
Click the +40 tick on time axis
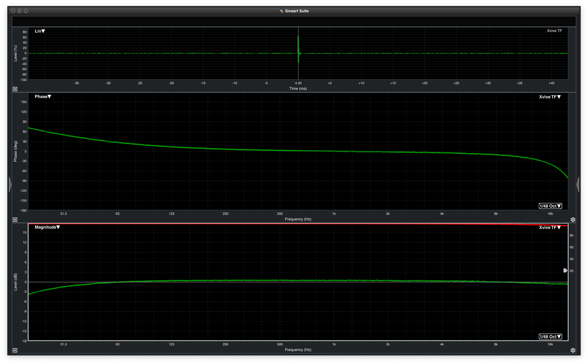(x=551, y=83)
